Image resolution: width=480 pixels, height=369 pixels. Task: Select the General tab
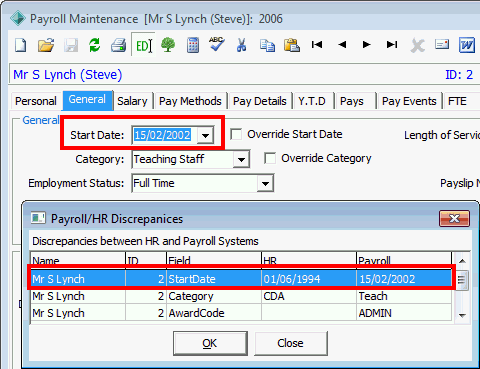pos(87,100)
